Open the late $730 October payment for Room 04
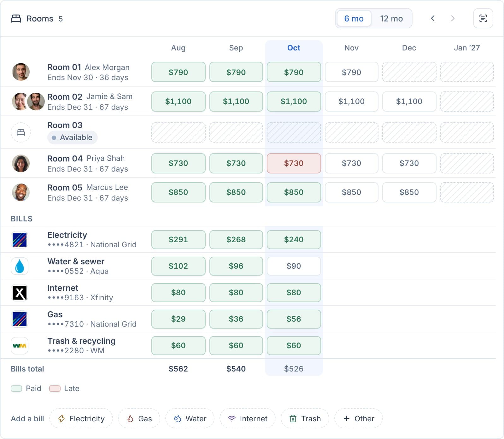 point(294,163)
